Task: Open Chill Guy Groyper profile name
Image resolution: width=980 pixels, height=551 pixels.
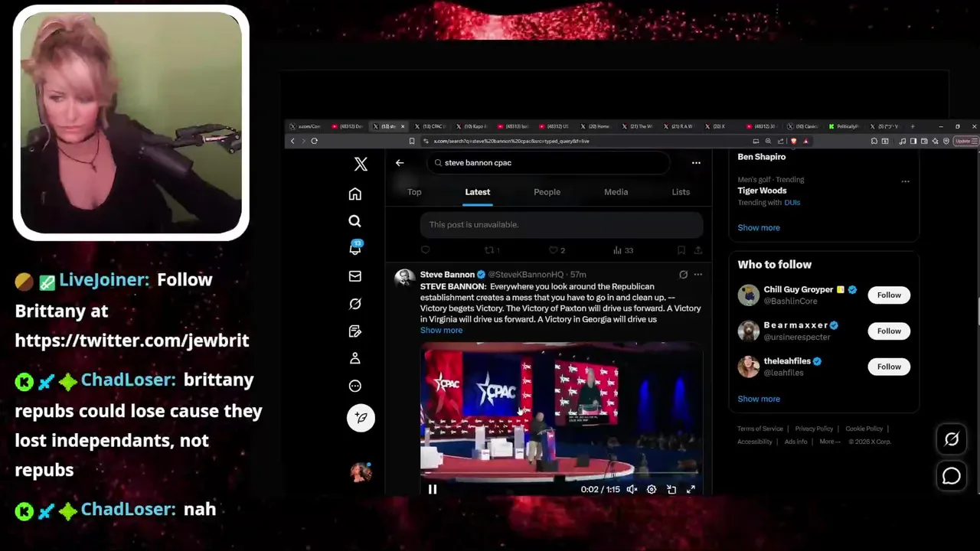Action: 798,290
